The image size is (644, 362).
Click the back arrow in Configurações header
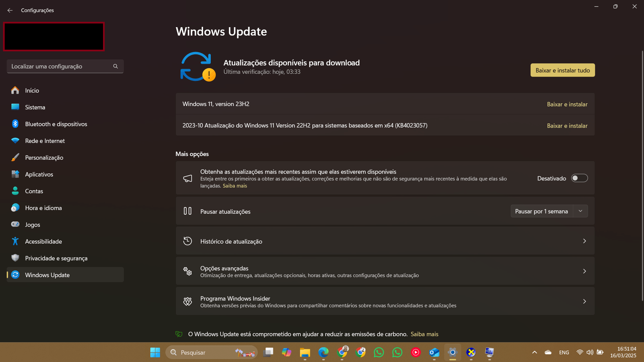click(x=10, y=10)
